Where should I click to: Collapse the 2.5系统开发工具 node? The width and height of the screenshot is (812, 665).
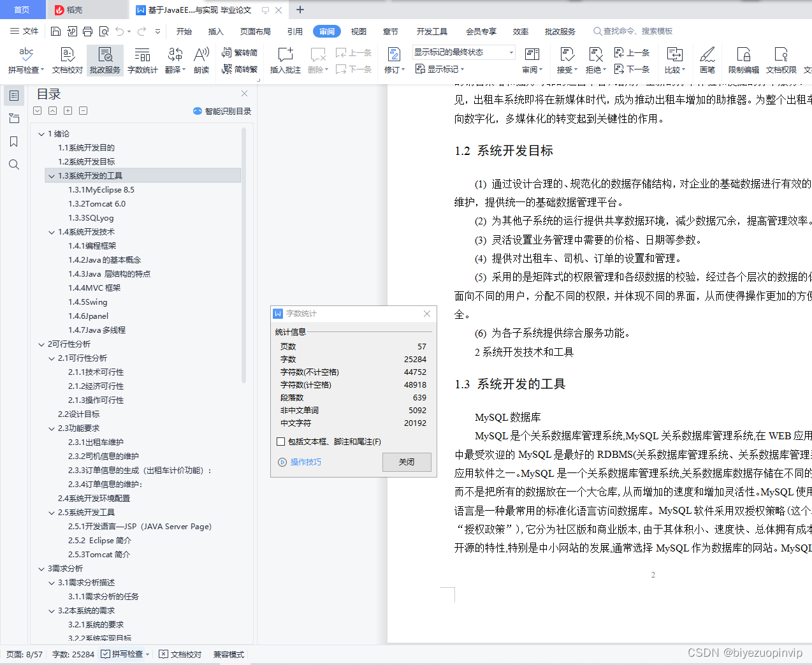pos(52,513)
